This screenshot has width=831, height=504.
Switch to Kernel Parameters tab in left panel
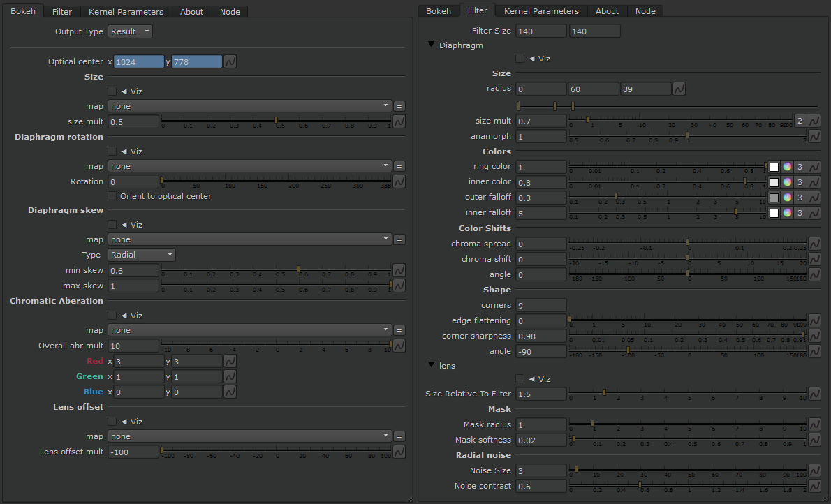click(126, 12)
